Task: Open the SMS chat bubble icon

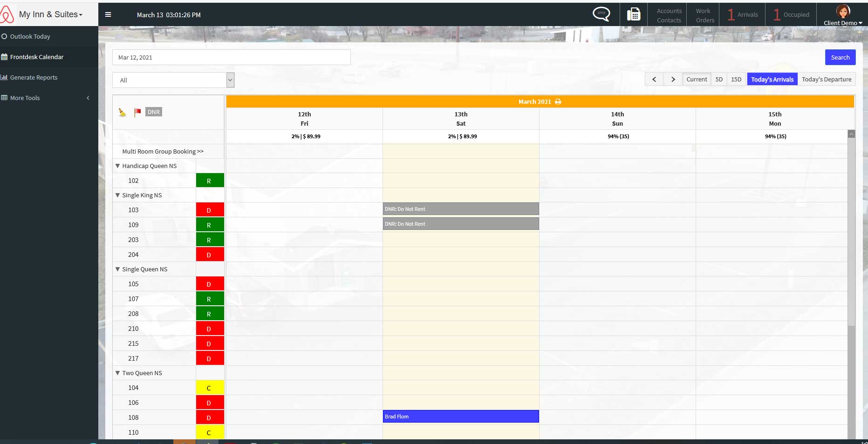Action: [601, 14]
